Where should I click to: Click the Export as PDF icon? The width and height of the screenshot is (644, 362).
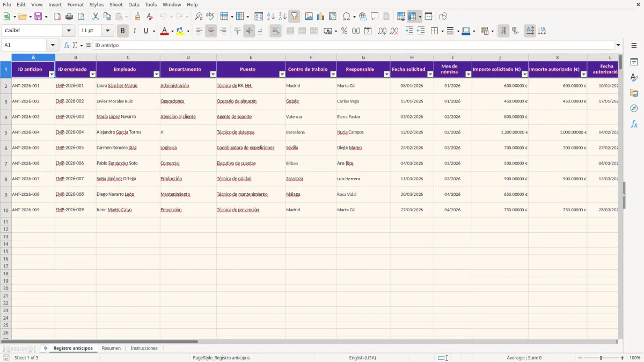pyautogui.click(x=57, y=17)
